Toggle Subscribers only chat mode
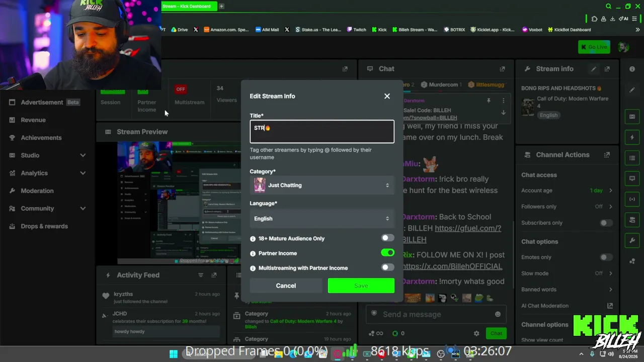Image resolution: width=644 pixels, height=362 pixels. tap(606, 223)
